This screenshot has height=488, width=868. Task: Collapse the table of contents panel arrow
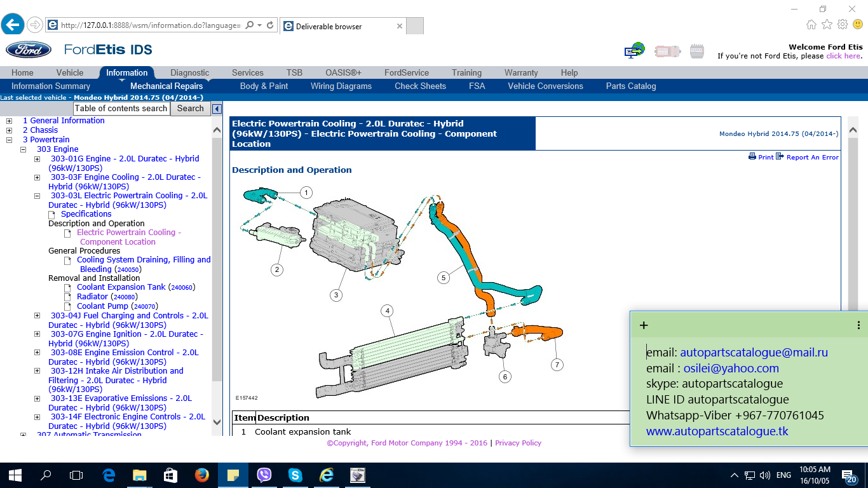(217, 109)
